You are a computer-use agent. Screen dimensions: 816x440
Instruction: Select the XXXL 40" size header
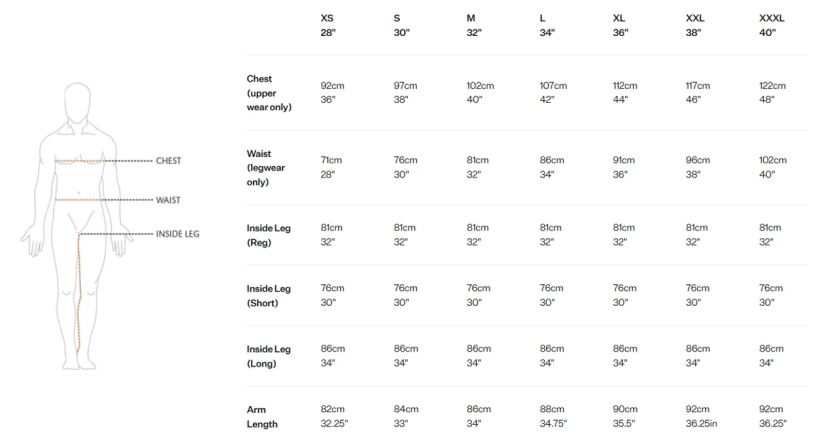pyautogui.click(x=771, y=25)
